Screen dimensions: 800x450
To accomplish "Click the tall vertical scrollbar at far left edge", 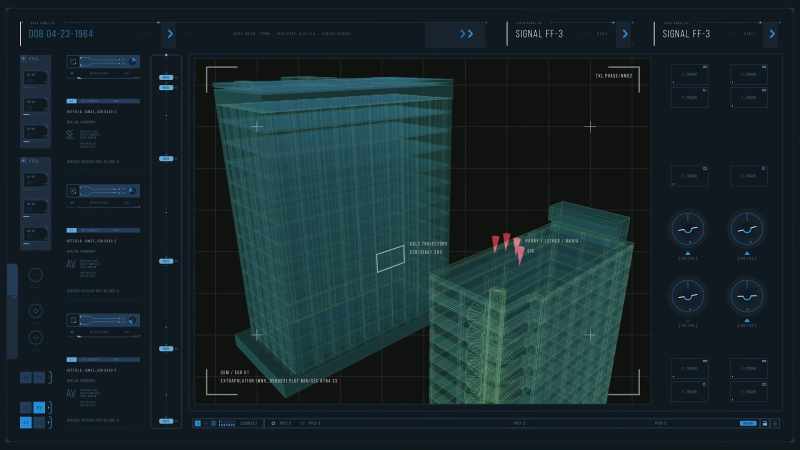I will [12, 311].
